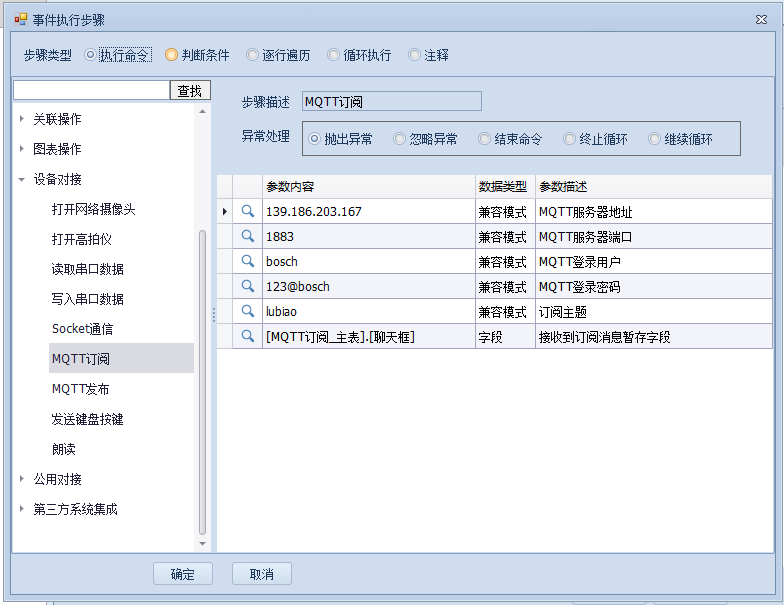Expand the 第三方系统集成 node
The width and height of the screenshot is (784, 605).
22,509
